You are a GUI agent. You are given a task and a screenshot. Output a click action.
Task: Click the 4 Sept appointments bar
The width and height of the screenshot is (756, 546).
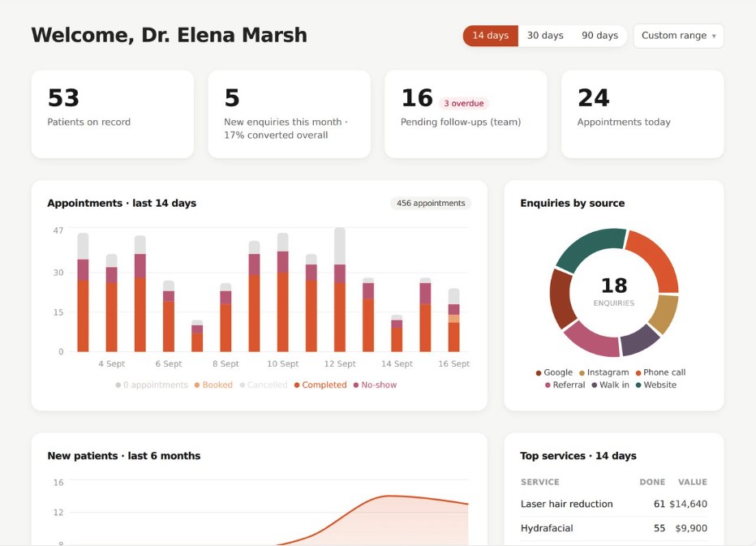(111, 303)
